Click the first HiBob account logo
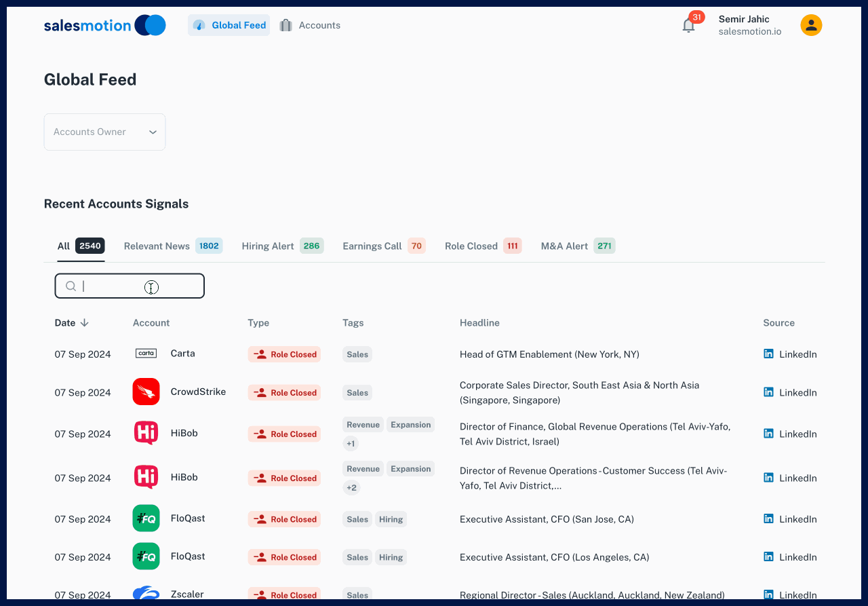 point(146,433)
